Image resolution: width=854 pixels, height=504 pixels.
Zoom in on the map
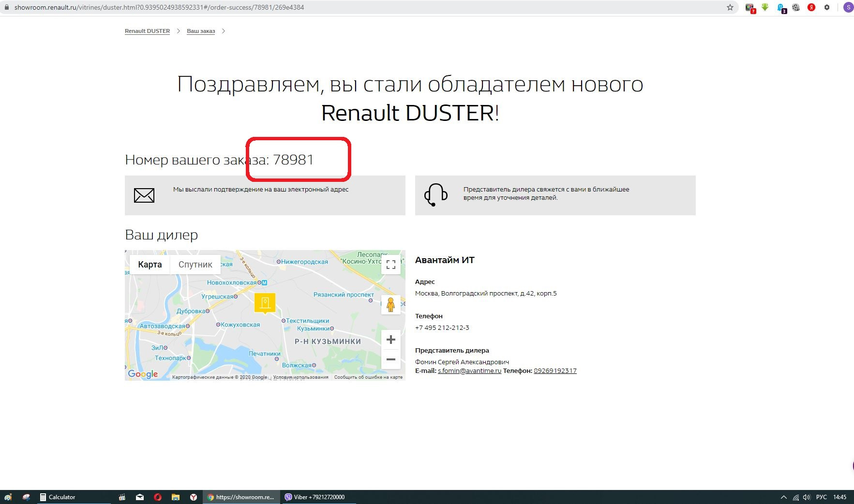391,340
